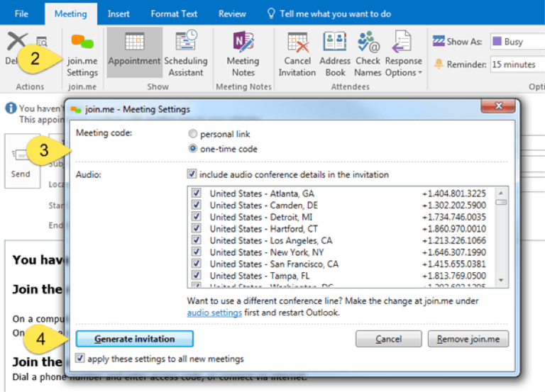Uncheck the Los Angeles, CA number
The height and width of the screenshot is (392, 545).
197,240
